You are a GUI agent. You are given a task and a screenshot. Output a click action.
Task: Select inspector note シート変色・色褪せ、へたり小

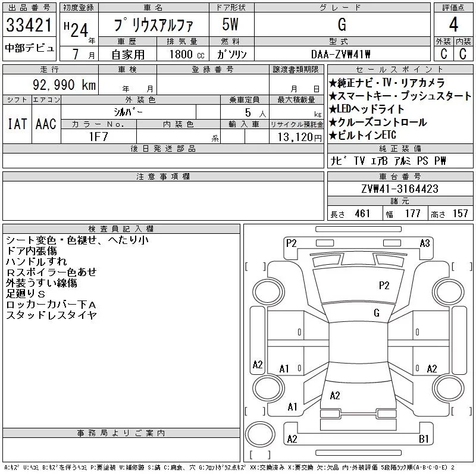(77, 240)
